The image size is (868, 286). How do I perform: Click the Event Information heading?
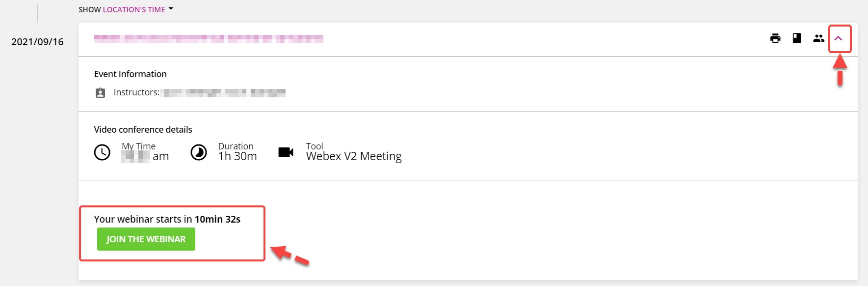[x=131, y=74]
